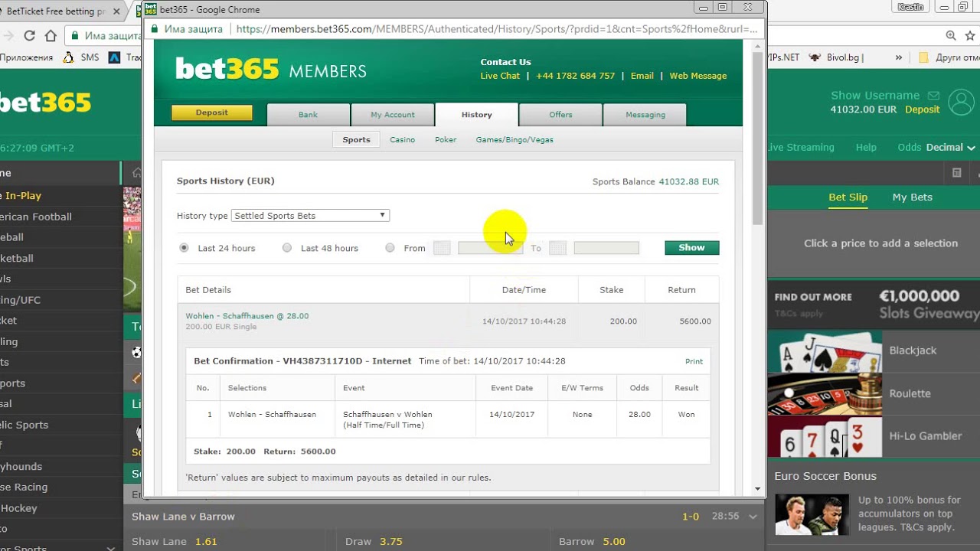This screenshot has height=551, width=980.
Task: Click the Krastin Chrome profile button
Action: point(910,7)
